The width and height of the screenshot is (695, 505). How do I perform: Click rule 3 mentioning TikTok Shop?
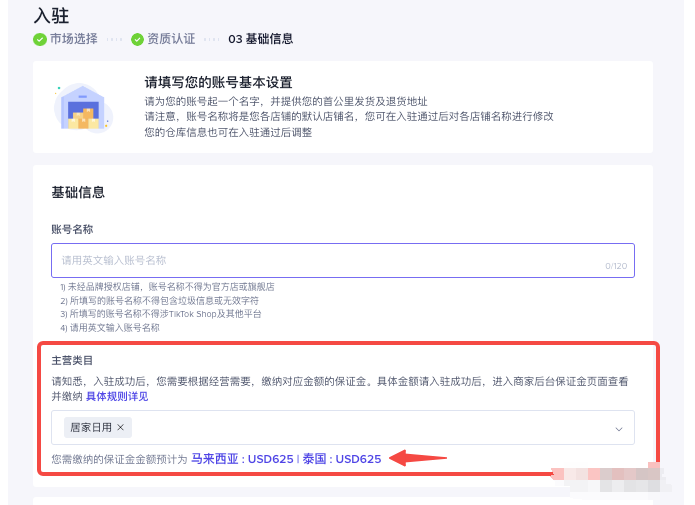[161, 314]
